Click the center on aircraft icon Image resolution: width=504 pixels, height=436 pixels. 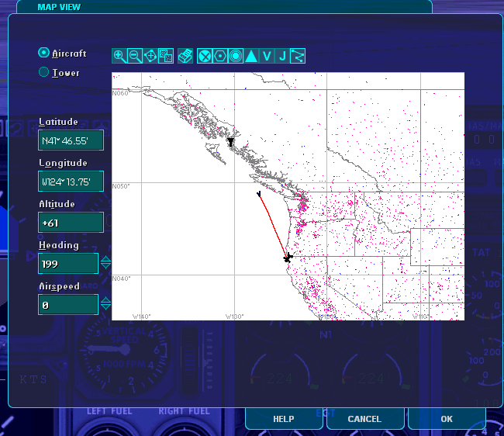(x=150, y=56)
